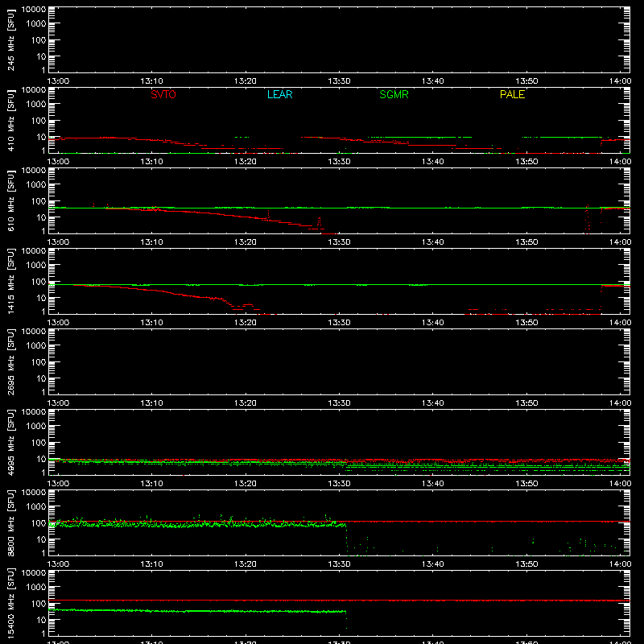
Task: Click the yellow PALE station label
Action: (x=512, y=94)
